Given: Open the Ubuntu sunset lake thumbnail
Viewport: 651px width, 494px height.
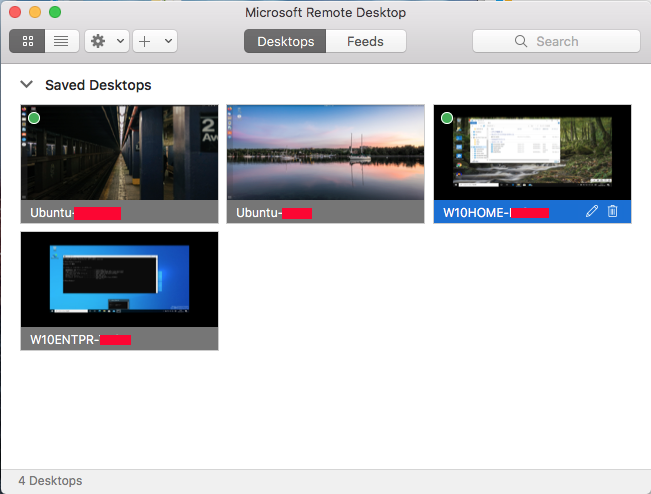Looking at the screenshot, I should point(326,153).
